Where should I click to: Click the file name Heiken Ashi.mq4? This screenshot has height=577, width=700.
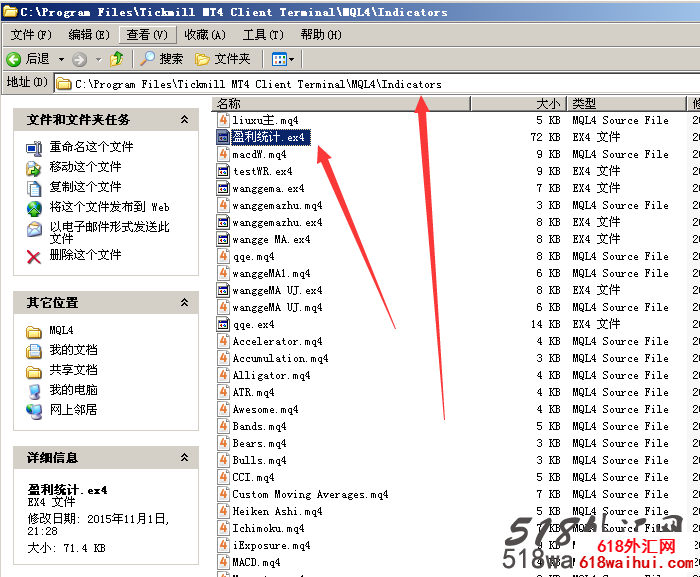(x=277, y=511)
